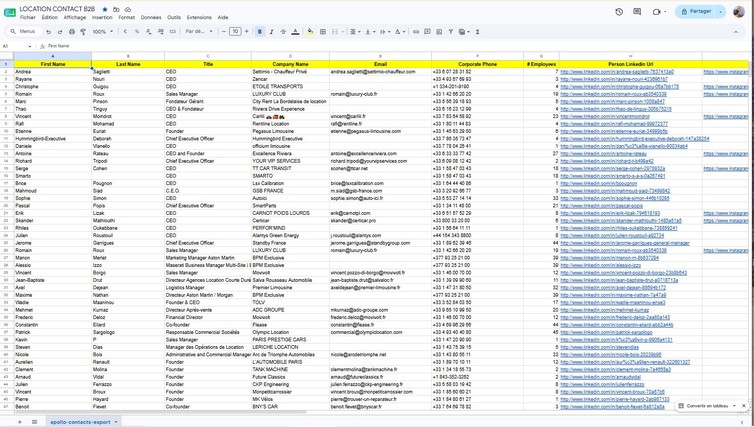Screen dimensions: 754x427
Task: Toggle italic formatting
Action: [272, 32]
